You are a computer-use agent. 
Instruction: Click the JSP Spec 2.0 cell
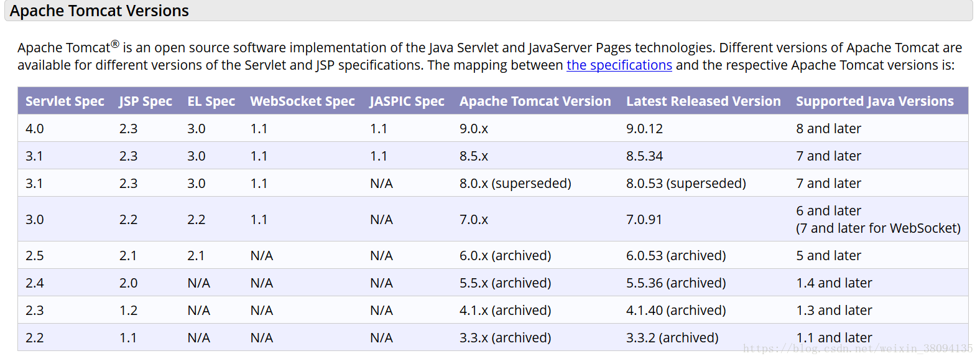(x=129, y=283)
